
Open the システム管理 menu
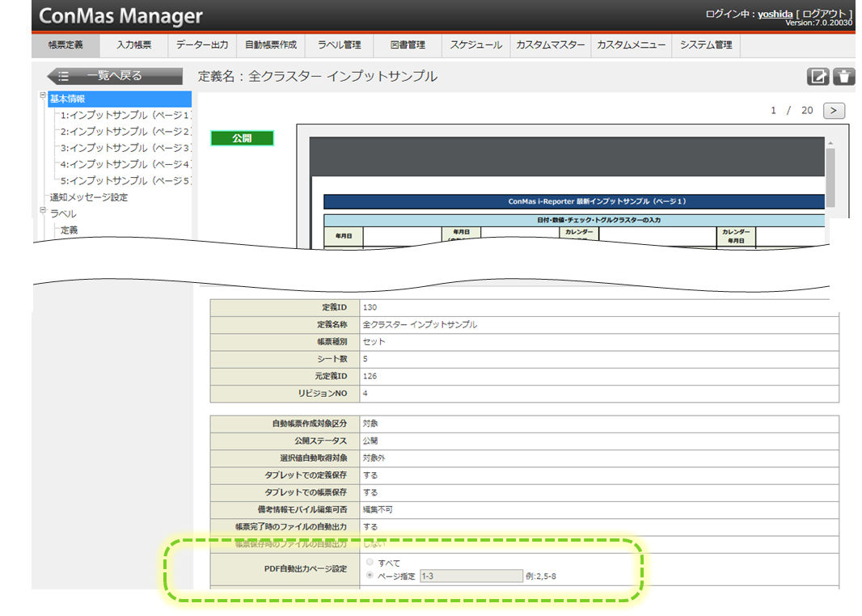click(706, 45)
